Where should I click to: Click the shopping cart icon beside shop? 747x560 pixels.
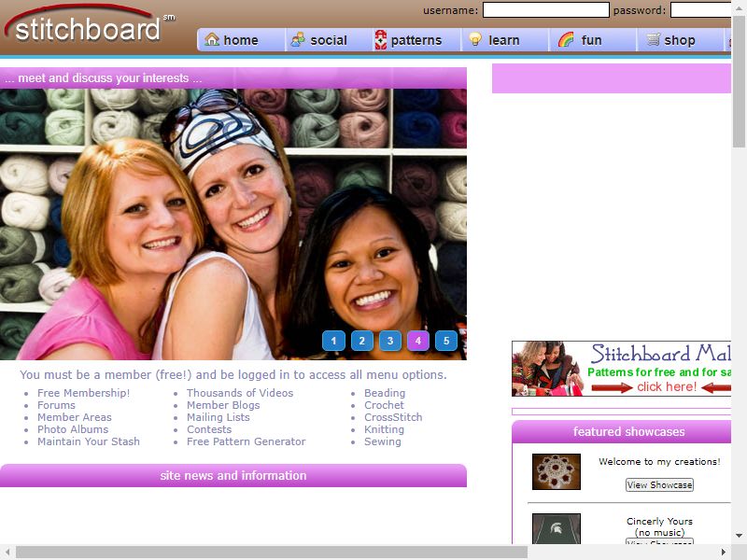653,39
